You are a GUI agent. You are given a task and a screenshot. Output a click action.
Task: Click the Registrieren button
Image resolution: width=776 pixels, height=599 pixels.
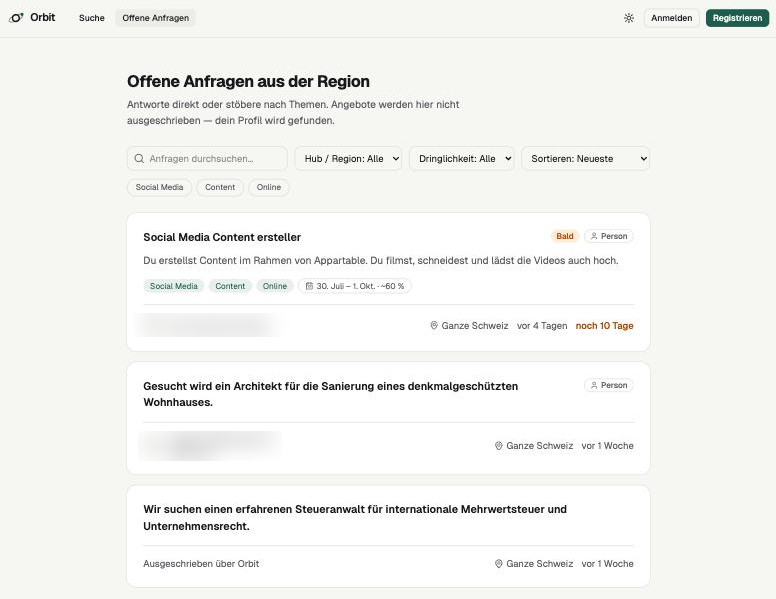[x=737, y=18]
